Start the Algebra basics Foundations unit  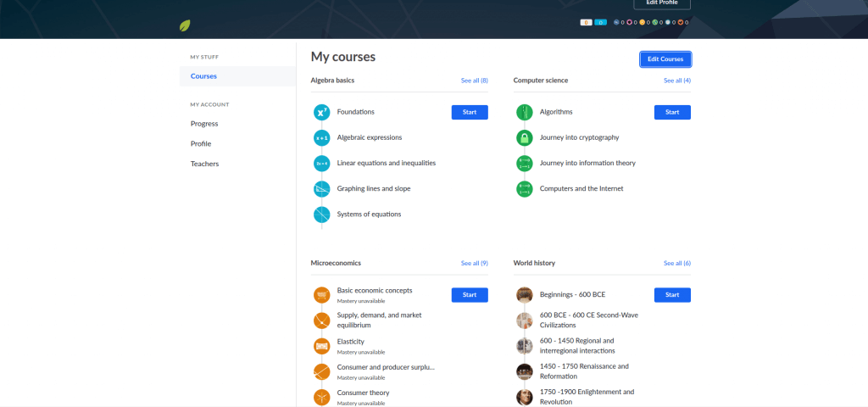point(470,113)
